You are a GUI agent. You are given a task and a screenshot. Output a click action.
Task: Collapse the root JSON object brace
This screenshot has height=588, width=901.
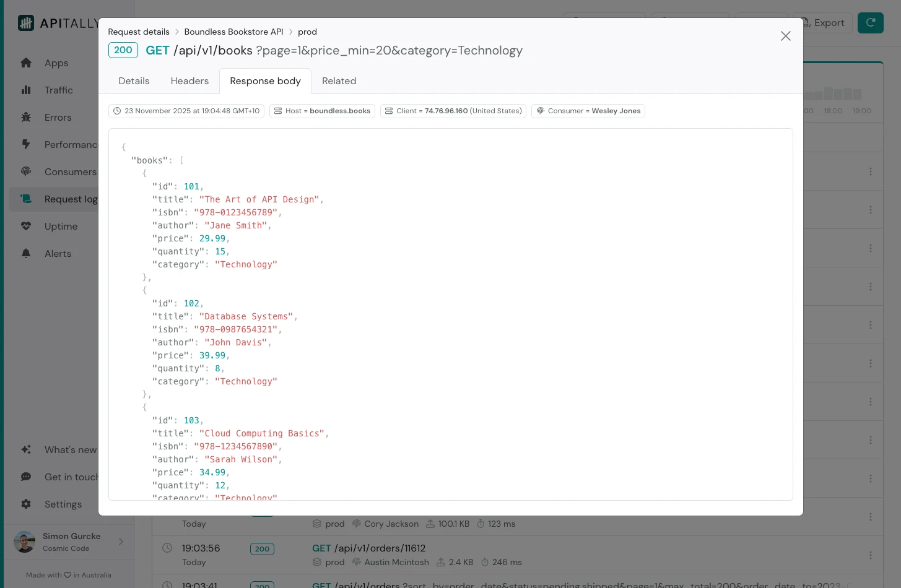(124, 147)
